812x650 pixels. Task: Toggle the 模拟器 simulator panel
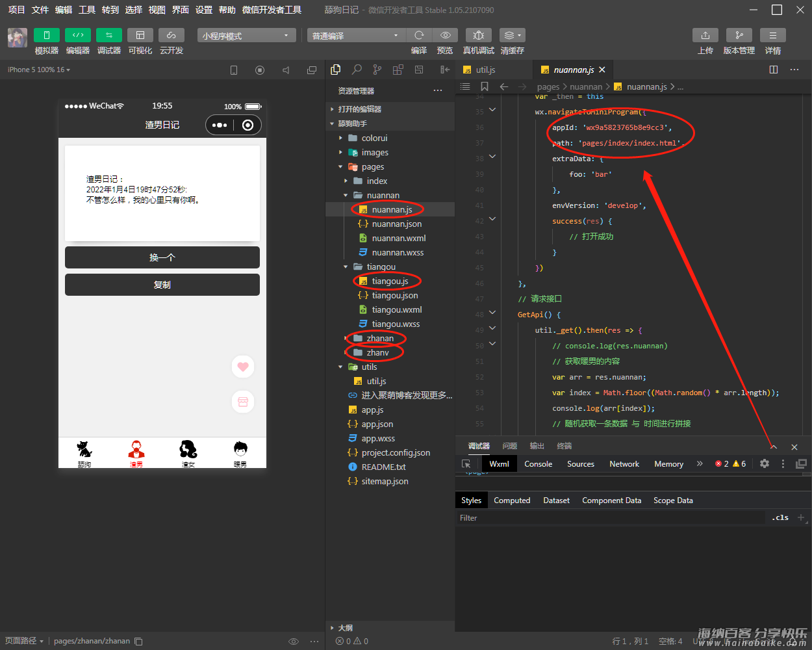47,35
